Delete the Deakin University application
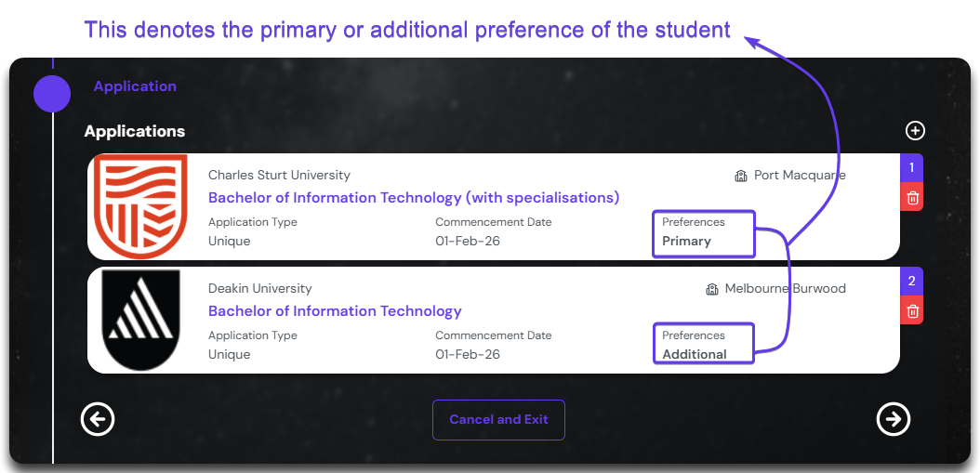Image resolution: width=980 pixels, height=473 pixels. (x=912, y=311)
